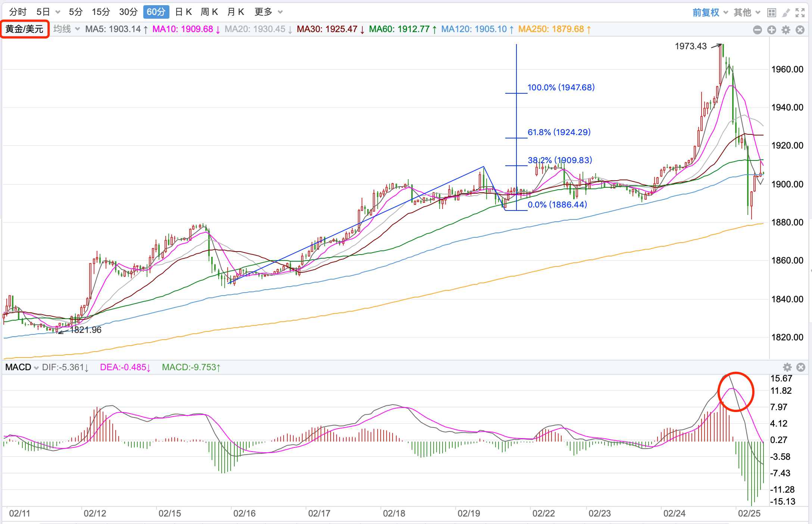Click the 1960.00 price axis label
This screenshot has width=812, height=524.
(787, 69)
